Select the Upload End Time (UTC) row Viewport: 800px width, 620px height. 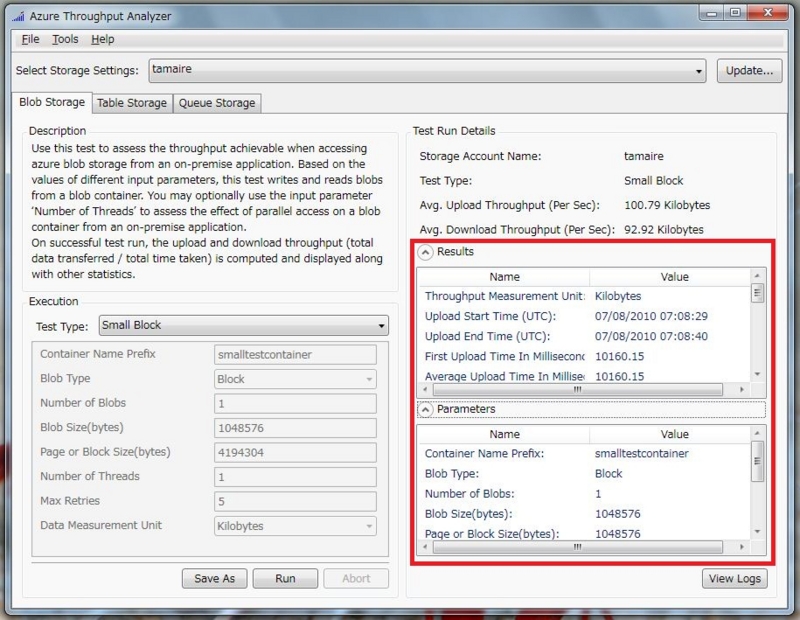584,337
